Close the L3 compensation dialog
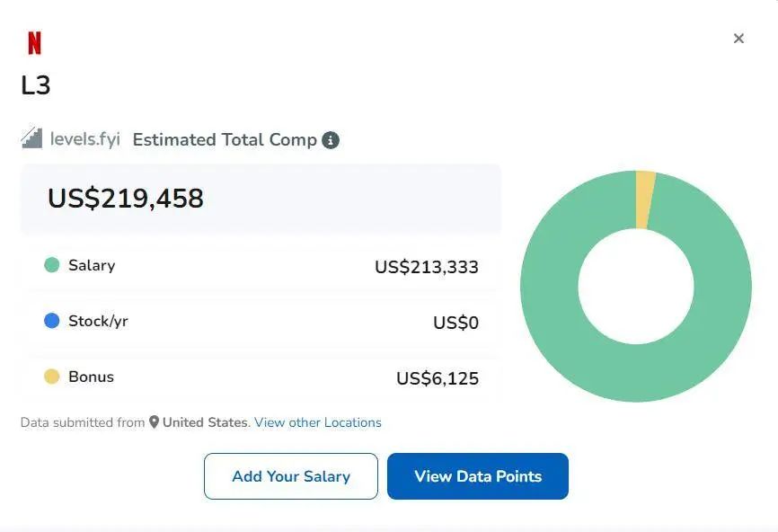The height and width of the screenshot is (532, 778). coord(738,39)
